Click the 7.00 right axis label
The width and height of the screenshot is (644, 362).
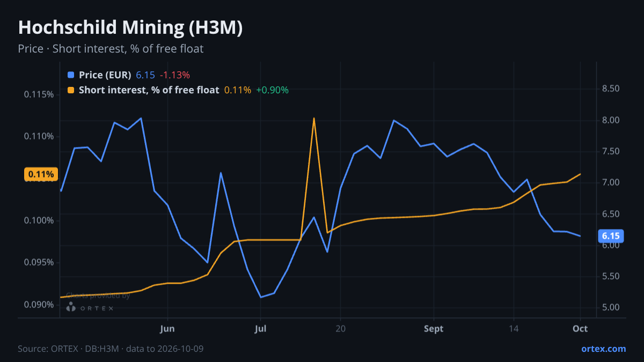coord(611,182)
